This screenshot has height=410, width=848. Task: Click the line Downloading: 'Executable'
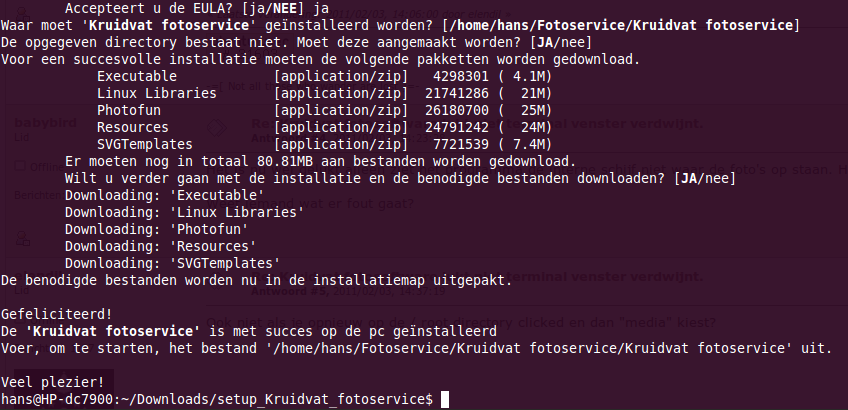coord(164,195)
